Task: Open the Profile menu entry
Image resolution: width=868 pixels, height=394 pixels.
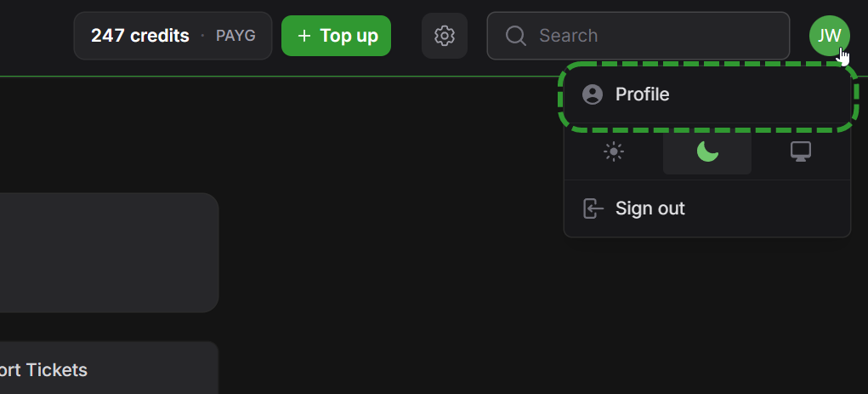Action: [x=707, y=94]
